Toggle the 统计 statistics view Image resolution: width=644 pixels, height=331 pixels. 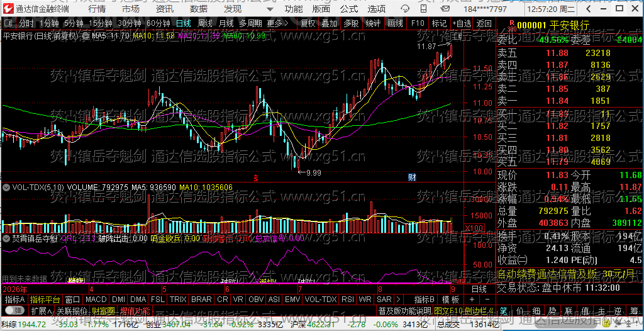[373, 23]
